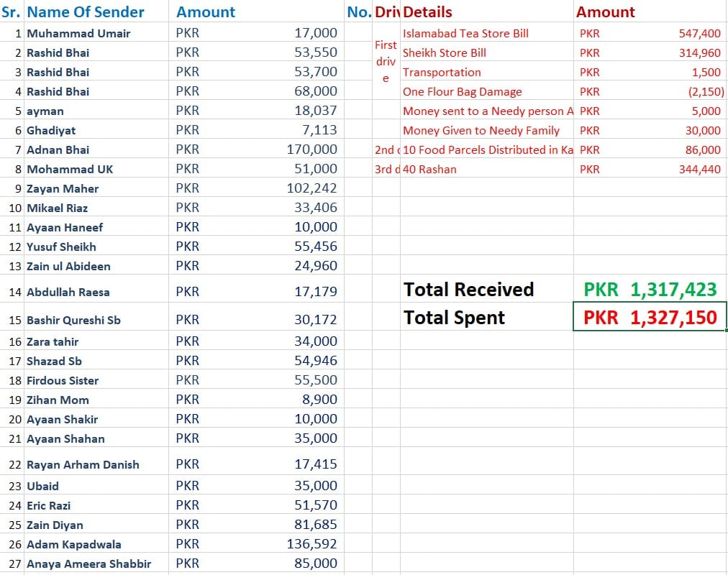Viewport: 728px width, 575px height.
Task: Click the red "Details" column header
Action: (428, 12)
